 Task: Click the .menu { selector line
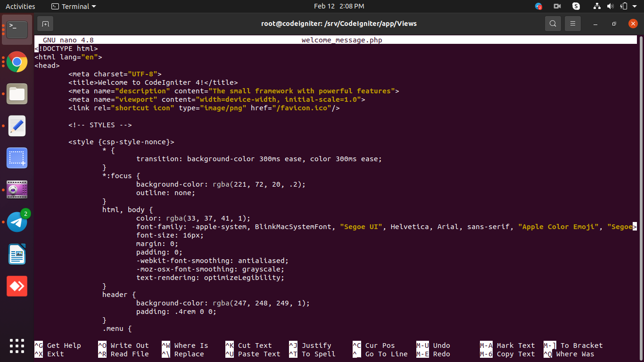tap(117, 329)
